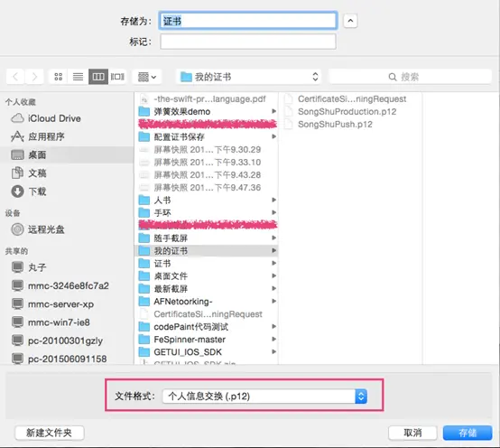
Task: Open the 文件格式 .p12 format dropdown
Action: pyautogui.click(x=264, y=397)
